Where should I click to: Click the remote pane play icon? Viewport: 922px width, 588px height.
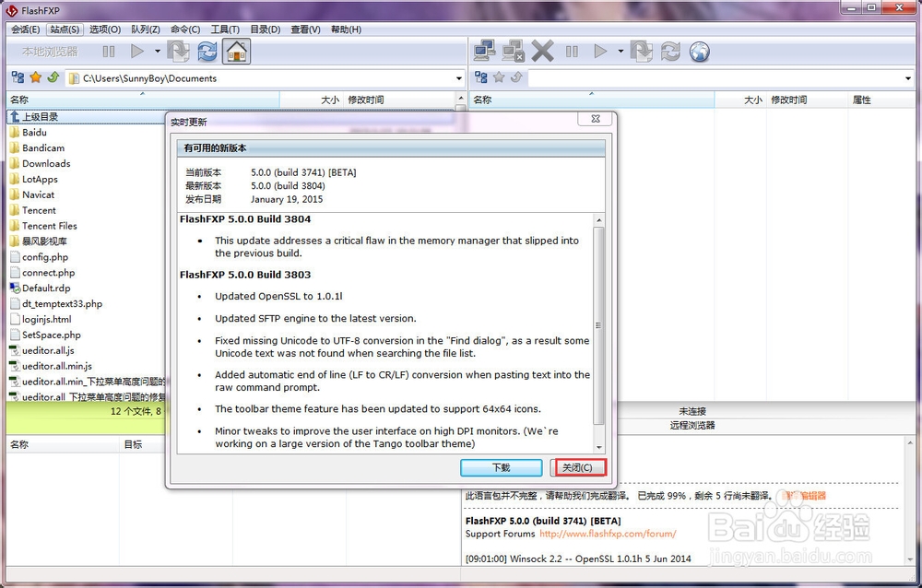click(x=600, y=52)
